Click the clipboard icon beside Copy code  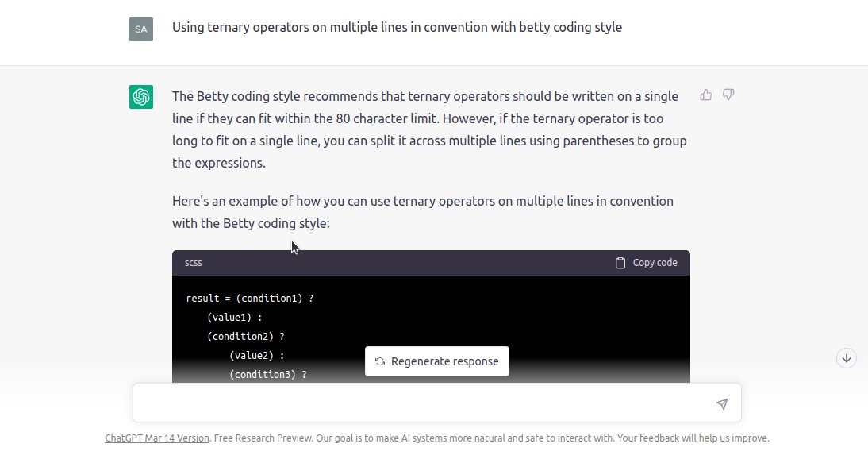[x=620, y=262]
